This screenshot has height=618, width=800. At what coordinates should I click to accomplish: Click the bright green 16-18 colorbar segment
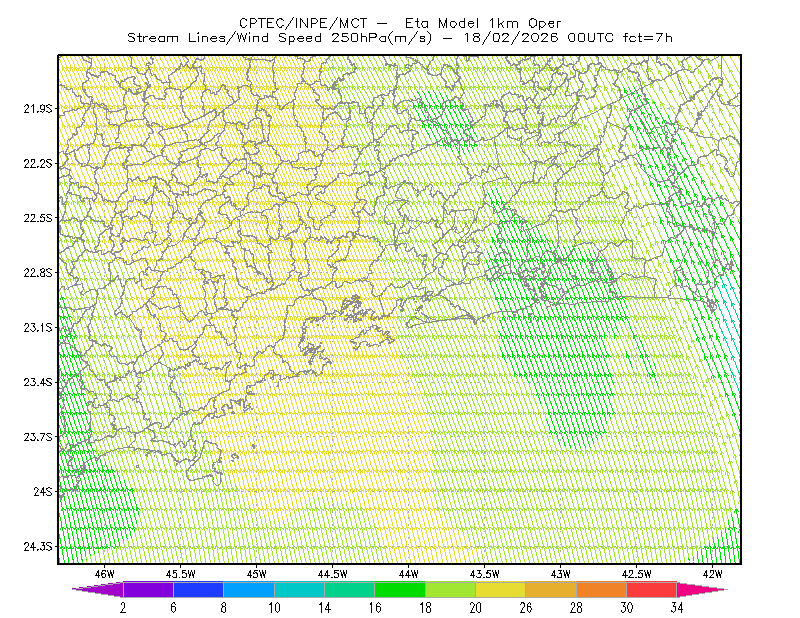click(400, 589)
